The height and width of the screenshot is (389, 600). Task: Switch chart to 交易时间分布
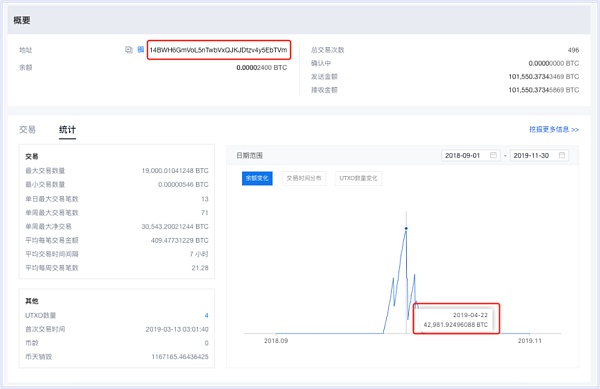304,178
